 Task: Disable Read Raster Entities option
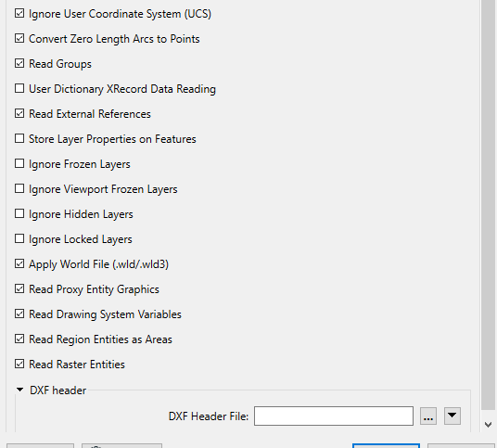coord(19,364)
